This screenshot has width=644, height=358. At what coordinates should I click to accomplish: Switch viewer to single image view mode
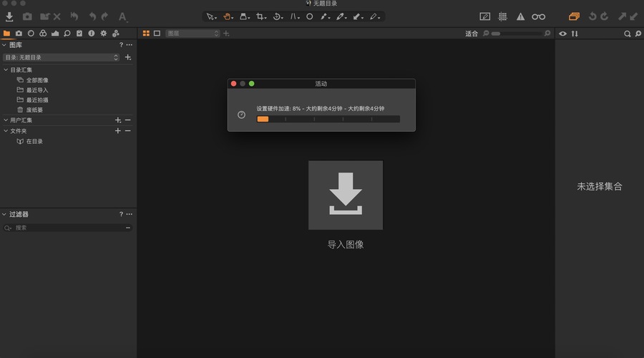tap(157, 33)
